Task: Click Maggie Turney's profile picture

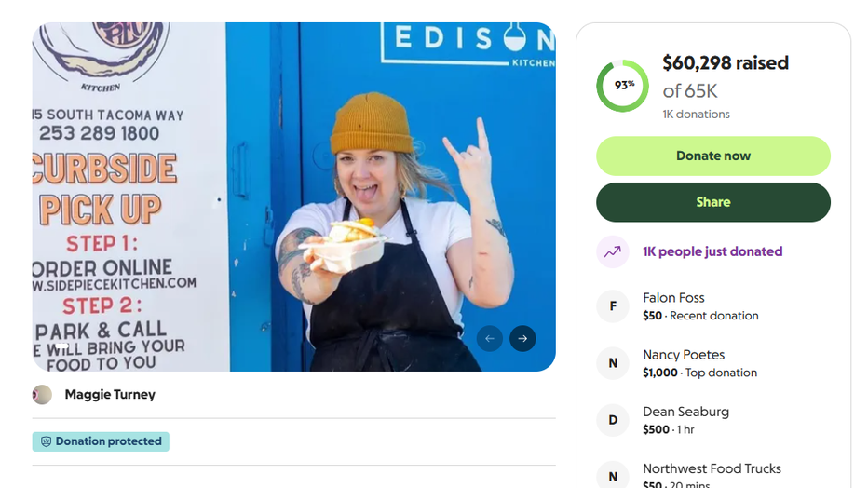Action: 42,395
